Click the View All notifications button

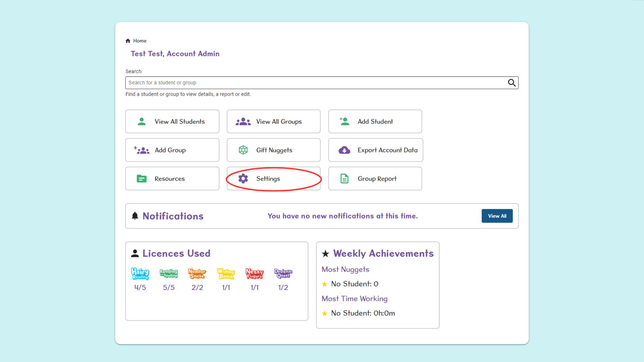click(x=497, y=216)
